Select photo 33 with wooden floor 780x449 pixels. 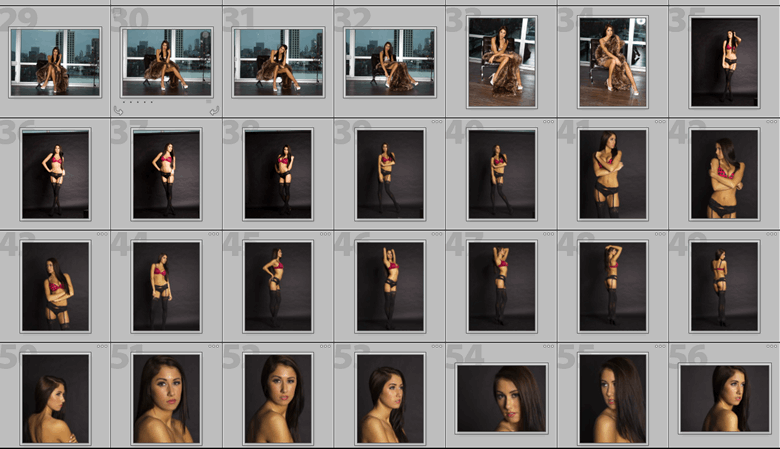[x=502, y=62]
